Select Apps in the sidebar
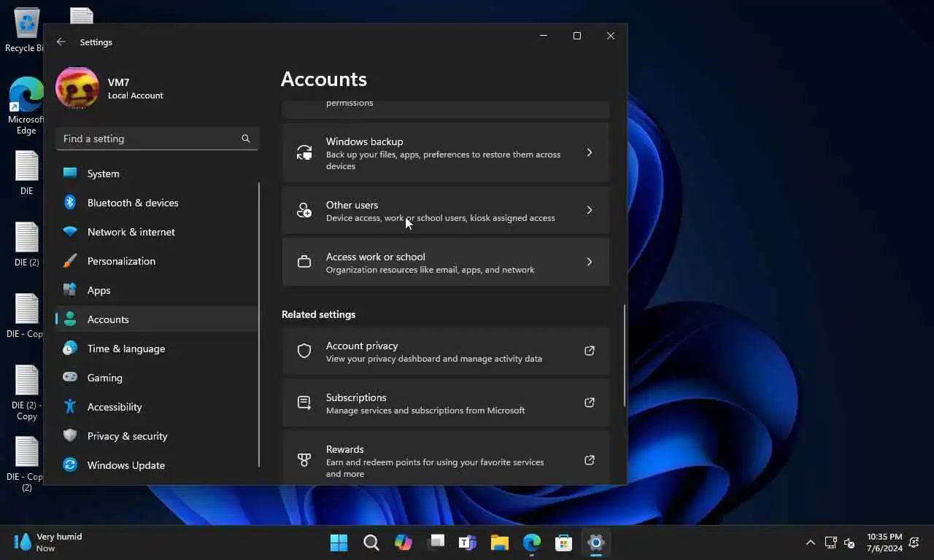Screen dimensions: 934x560 157,290
